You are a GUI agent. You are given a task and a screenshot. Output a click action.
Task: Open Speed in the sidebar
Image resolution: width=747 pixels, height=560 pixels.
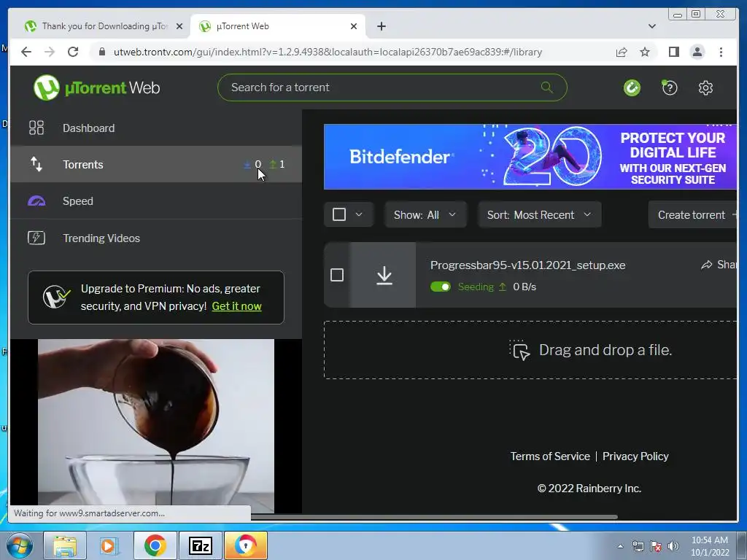(x=156, y=201)
